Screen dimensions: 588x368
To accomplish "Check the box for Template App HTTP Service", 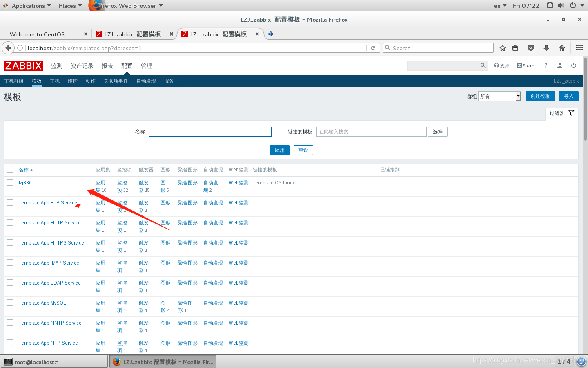I will click(x=10, y=222).
